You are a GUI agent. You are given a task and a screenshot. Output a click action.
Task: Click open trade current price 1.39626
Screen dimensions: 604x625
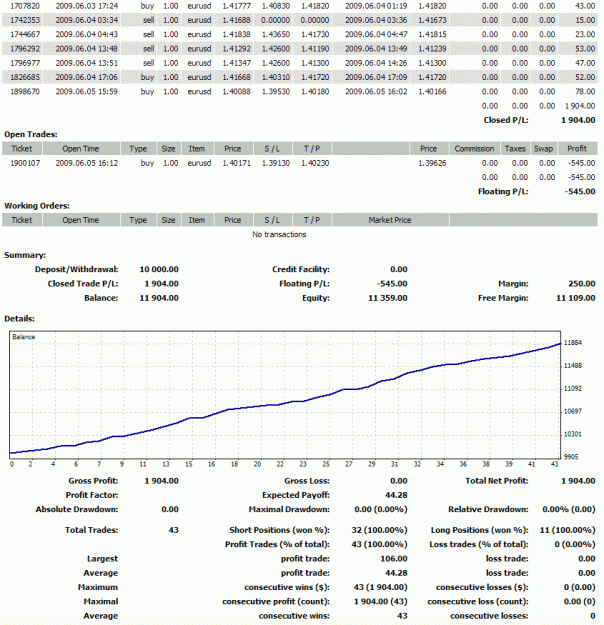432,163
